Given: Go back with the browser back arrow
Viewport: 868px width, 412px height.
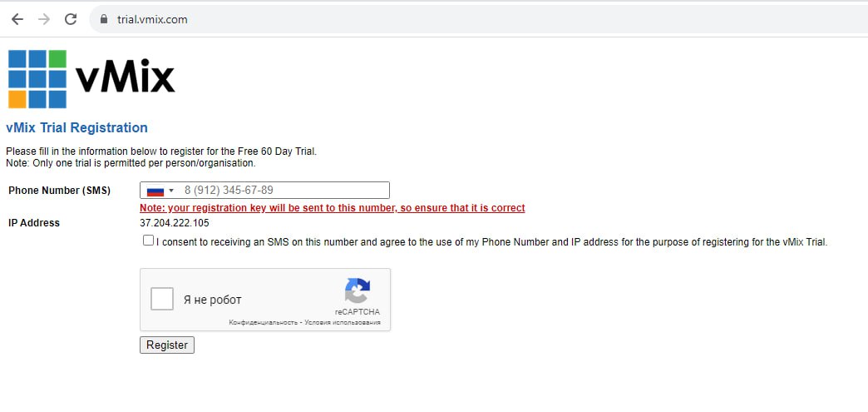Looking at the screenshot, I should 17,19.
